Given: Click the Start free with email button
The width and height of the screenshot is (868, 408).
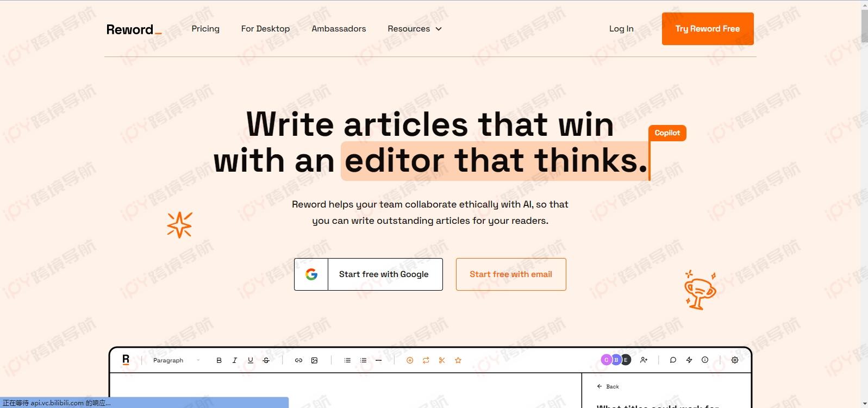Looking at the screenshot, I should pos(511,274).
